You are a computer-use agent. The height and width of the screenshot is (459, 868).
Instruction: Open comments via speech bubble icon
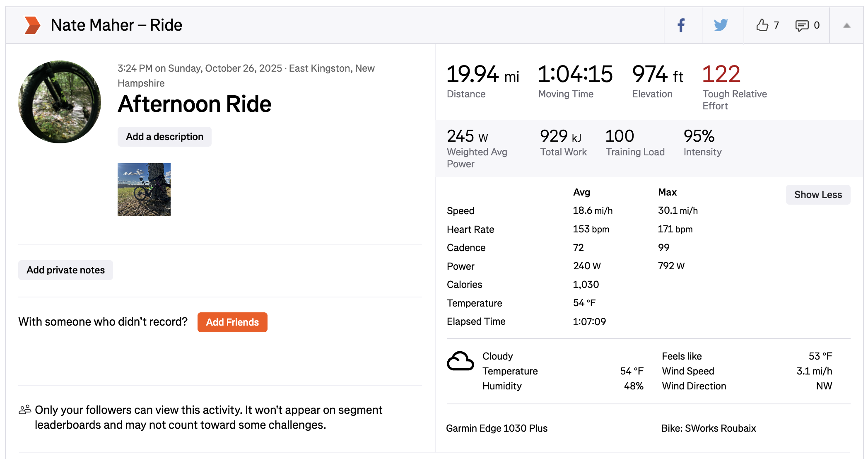click(x=802, y=26)
